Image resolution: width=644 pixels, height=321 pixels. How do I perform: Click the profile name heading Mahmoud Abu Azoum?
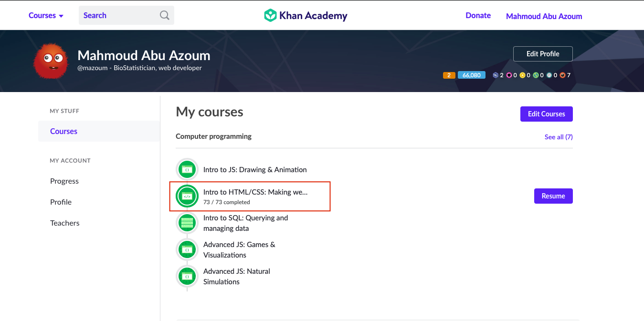coord(144,55)
